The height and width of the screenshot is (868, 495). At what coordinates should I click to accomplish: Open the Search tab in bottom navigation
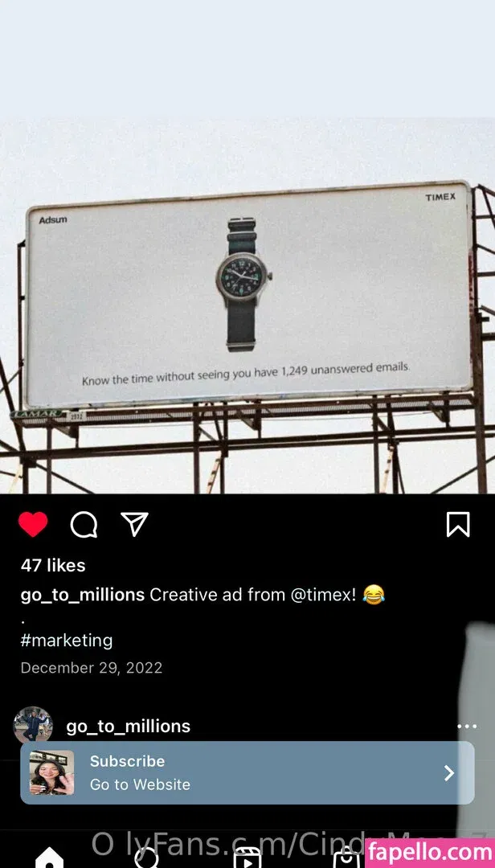pos(146,857)
